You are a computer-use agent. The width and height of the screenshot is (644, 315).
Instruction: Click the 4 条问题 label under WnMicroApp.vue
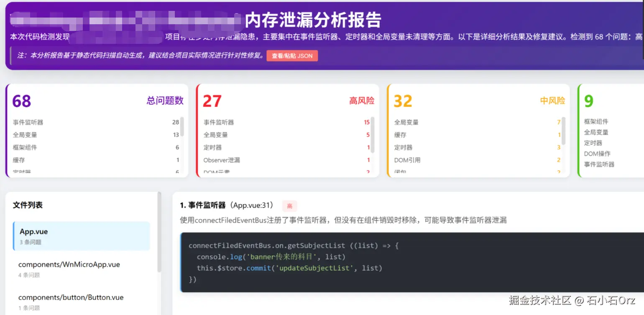pyautogui.click(x=29, y=275)
